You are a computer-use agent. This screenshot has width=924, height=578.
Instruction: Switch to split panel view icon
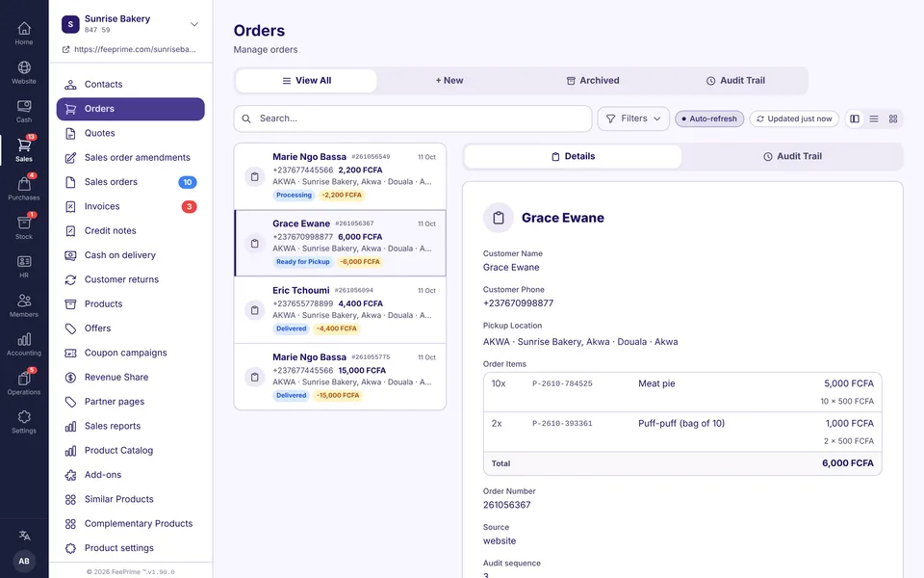[x=855, y=118]
